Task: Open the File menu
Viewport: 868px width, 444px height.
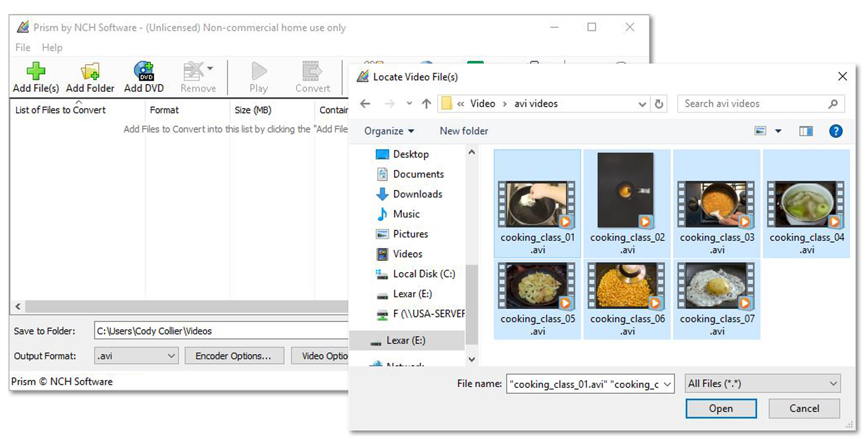Action: click(22, 47)
